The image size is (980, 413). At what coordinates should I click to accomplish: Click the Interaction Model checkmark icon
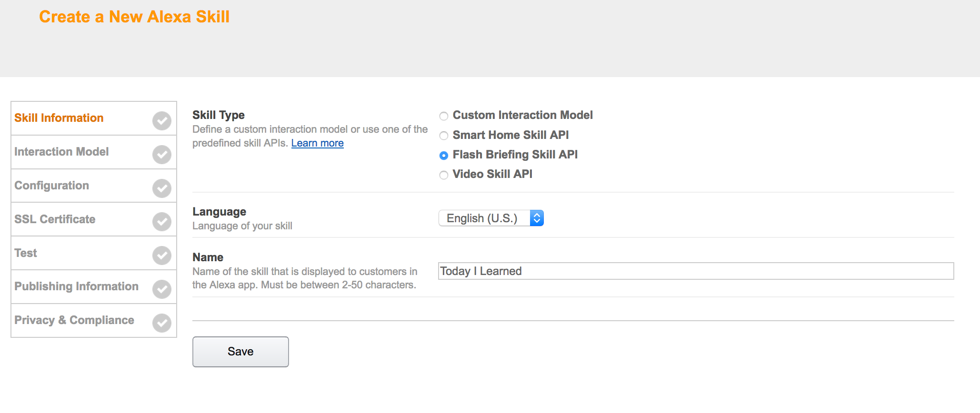[x=162, y=155]
